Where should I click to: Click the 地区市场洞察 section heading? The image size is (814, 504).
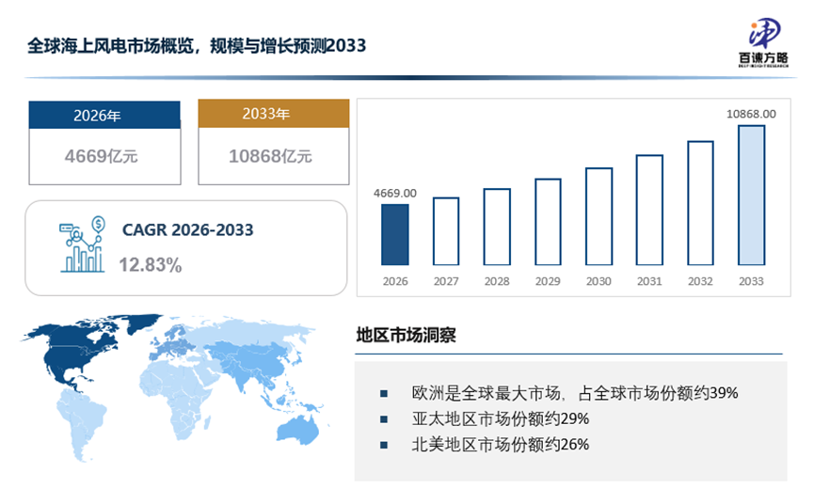(x=406, y=335)
